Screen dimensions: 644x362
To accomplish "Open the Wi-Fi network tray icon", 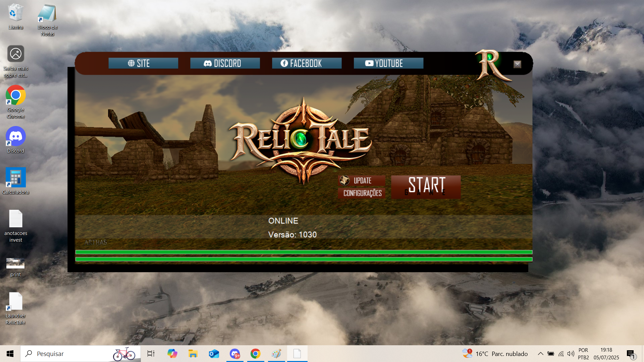I will click(x=561, y=354).
